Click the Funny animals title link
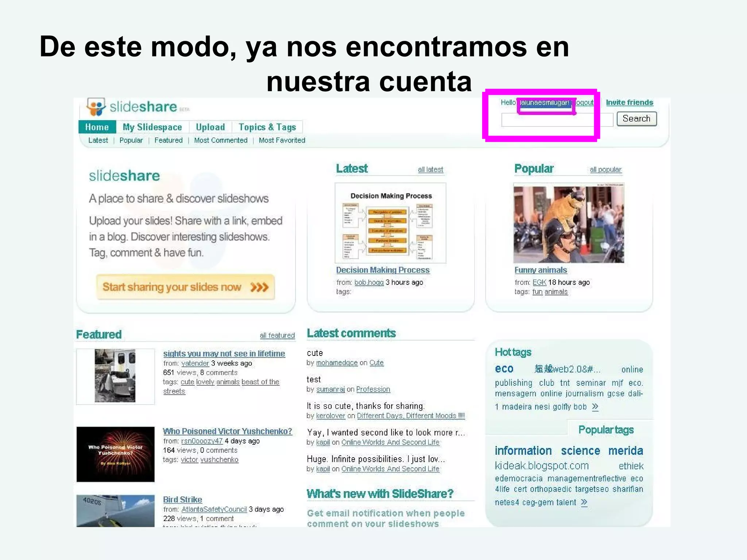Screen dimensions: 747x560 (541, 270)
